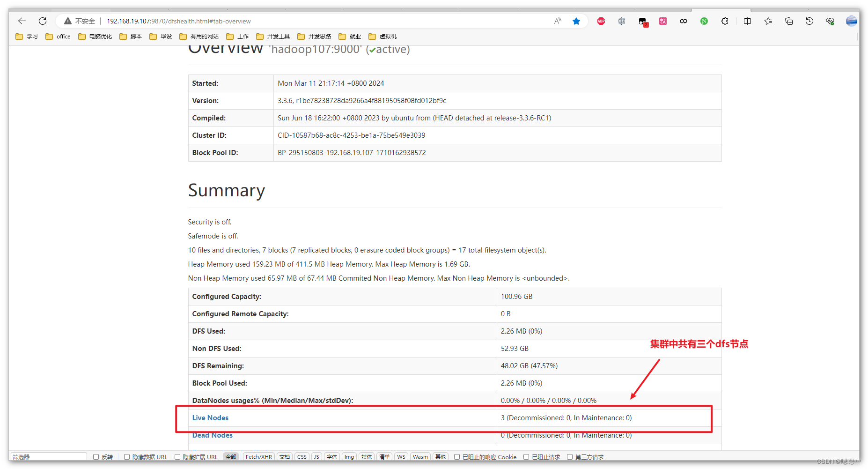Open the bookmark folder 学习
Viewport: 868px width, 469px height.
[27, 37]
